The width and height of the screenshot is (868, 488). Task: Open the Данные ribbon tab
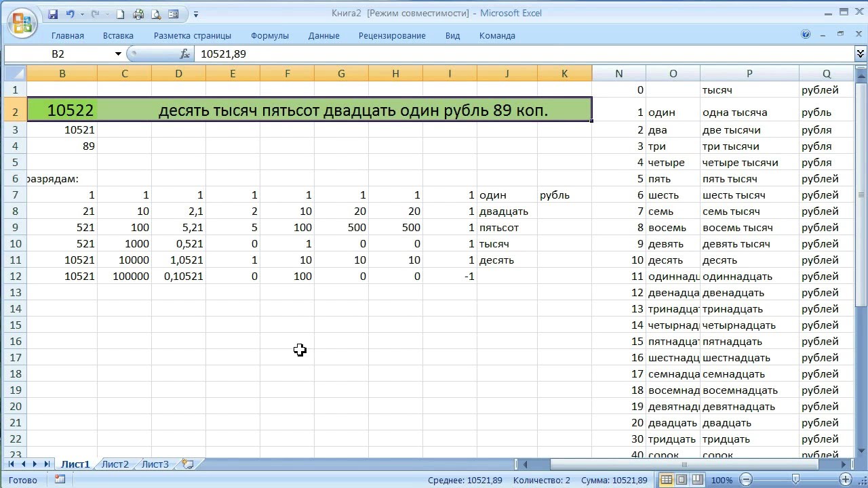coord(324,35)
